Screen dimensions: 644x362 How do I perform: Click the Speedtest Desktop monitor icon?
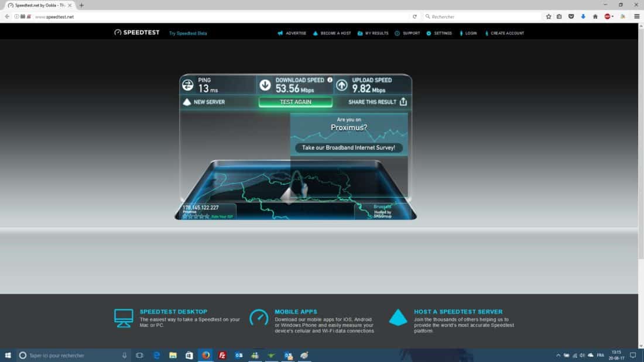(124, 318)
